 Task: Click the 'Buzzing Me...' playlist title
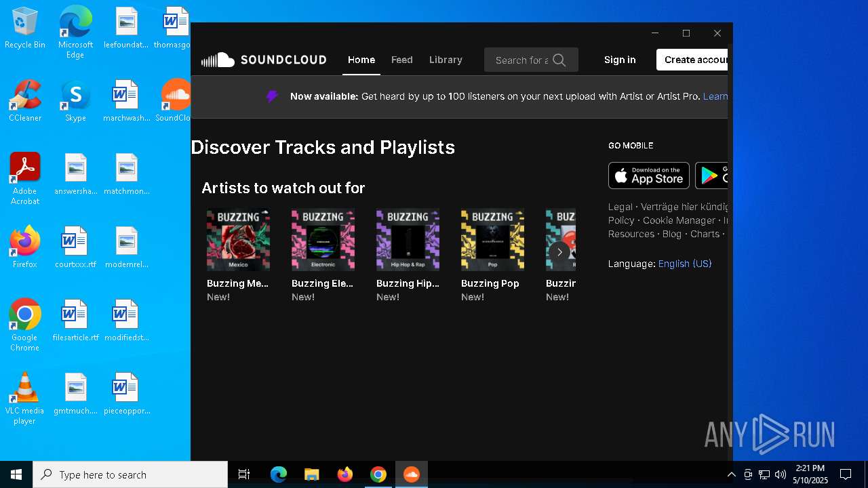(x=238, y=283)
